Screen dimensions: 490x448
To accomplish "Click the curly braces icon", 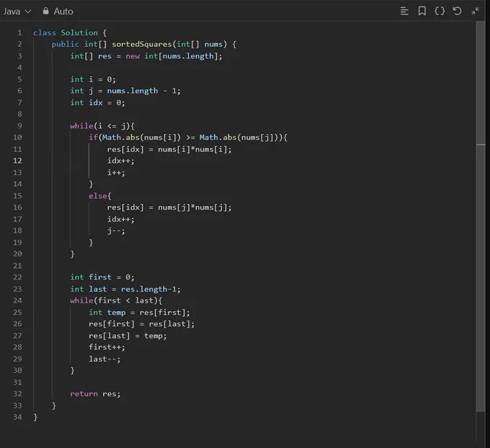I will pyautogui.click(x=440, y=12).
